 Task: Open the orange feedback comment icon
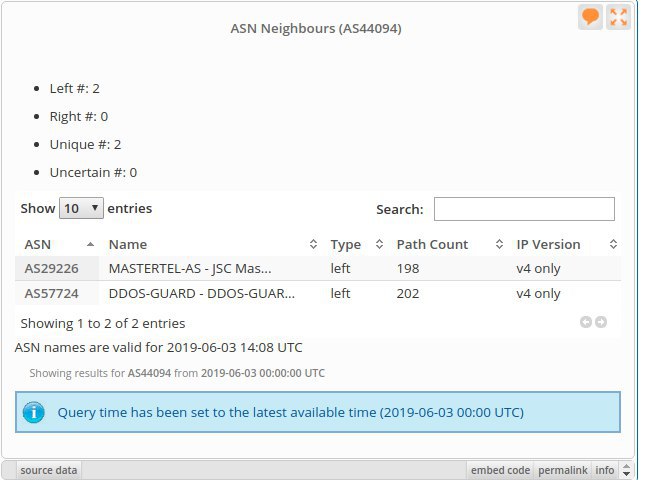(x=590, y=17)
